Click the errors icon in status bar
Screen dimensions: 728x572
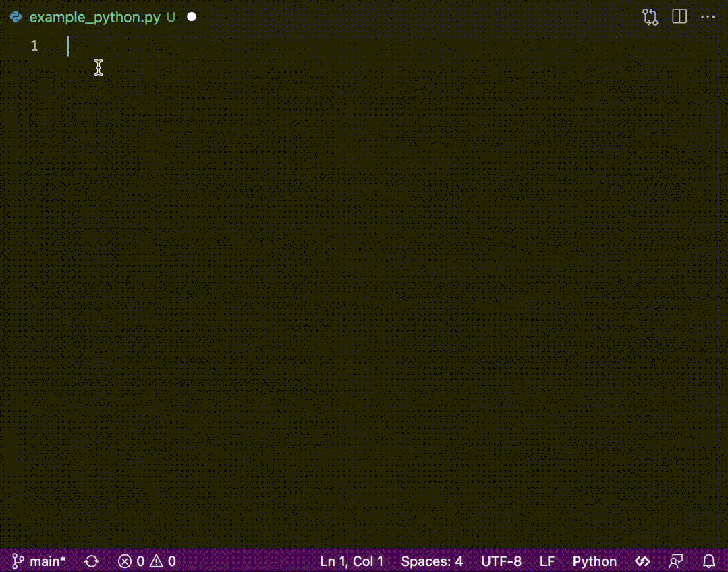(125, 561)
